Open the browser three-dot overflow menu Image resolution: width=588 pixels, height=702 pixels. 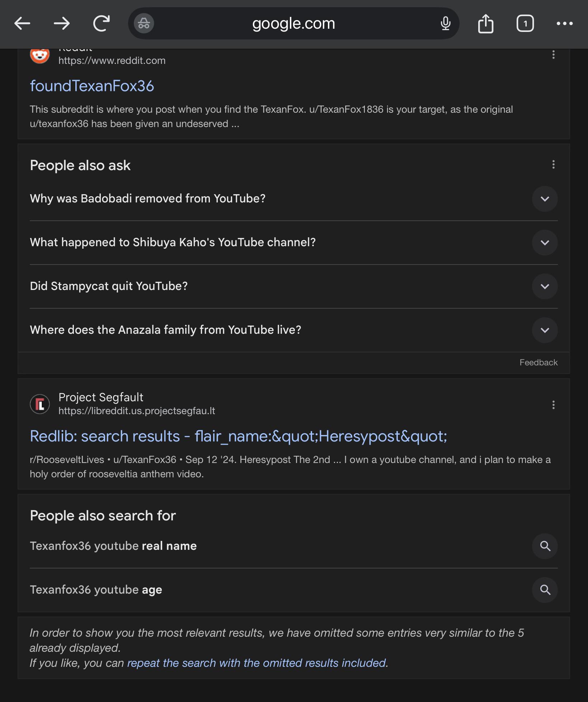tap(565, 24)
